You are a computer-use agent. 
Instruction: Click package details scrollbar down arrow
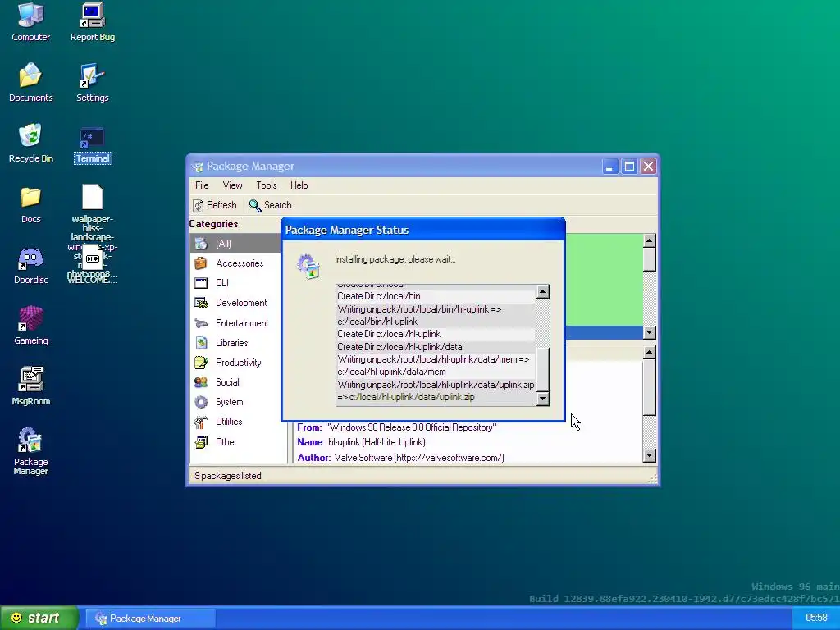(650, 456)
